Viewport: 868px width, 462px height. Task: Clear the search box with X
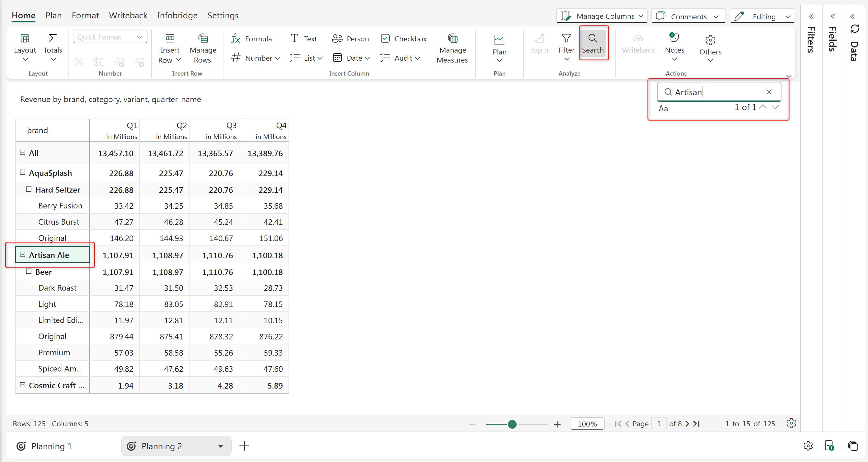[769, 91]
